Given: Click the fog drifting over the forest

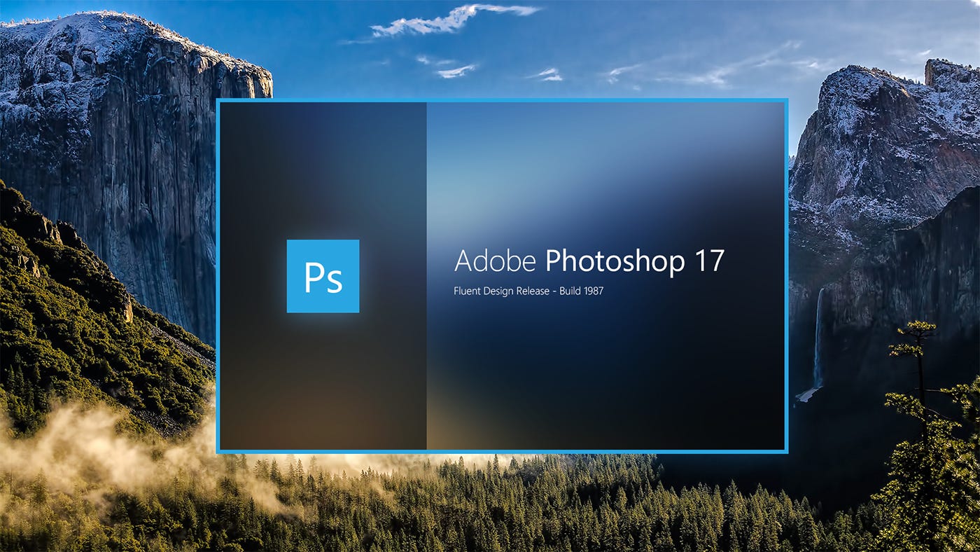Looking at the screenshot, I should 105,448.
